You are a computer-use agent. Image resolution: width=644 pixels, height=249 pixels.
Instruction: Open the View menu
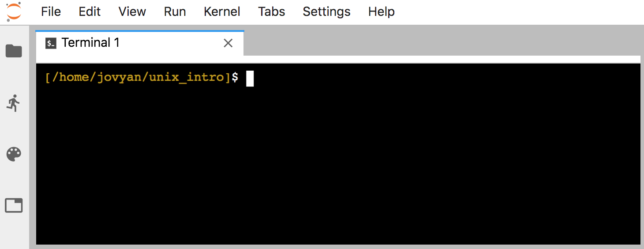[x=132, y=11]
